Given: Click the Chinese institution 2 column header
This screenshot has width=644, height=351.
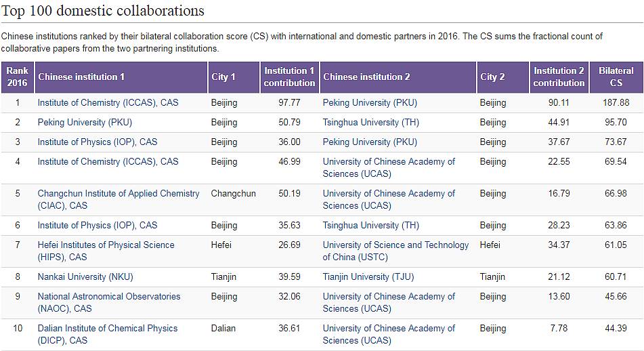Looking at the screenshot, I should (x=366, y=77).
